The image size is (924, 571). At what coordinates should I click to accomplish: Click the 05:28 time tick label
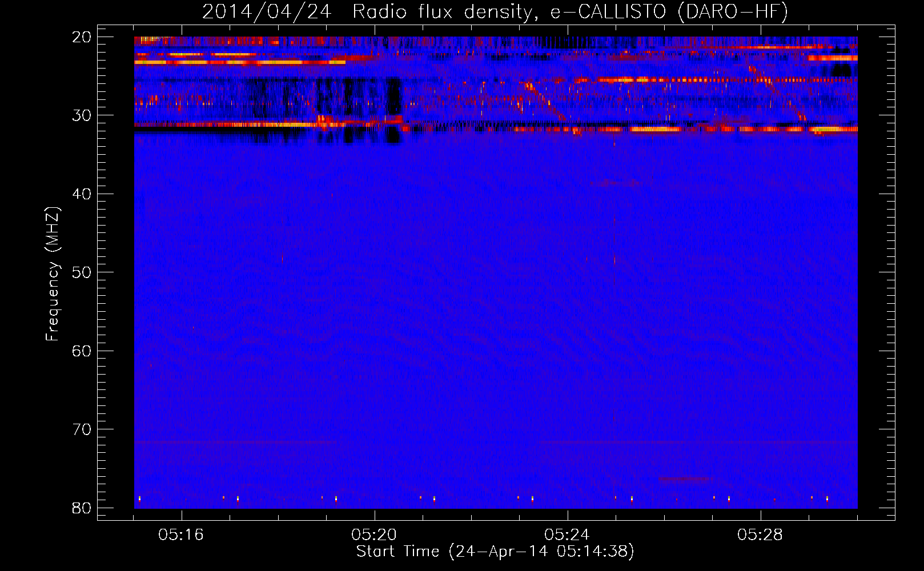click(x=760, y=535)
